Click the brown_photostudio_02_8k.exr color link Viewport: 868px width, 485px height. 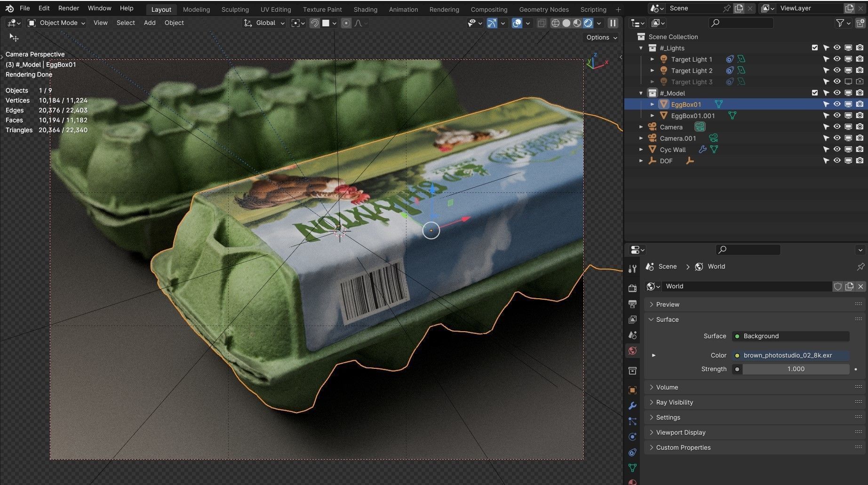pyautogui.click(x=790, y=356)
